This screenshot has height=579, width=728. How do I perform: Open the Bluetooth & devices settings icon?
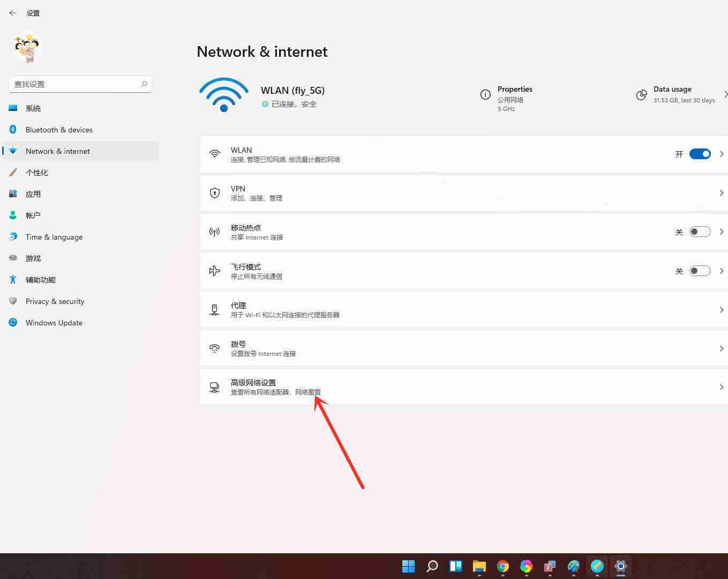coord(13,130)
